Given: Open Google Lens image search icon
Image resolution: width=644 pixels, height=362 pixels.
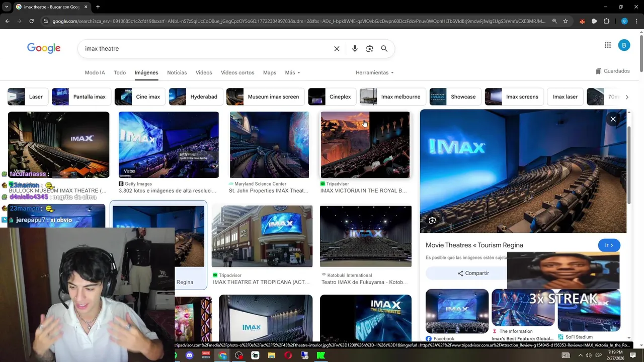Looking at the screenshot, I should pos(370,49).
